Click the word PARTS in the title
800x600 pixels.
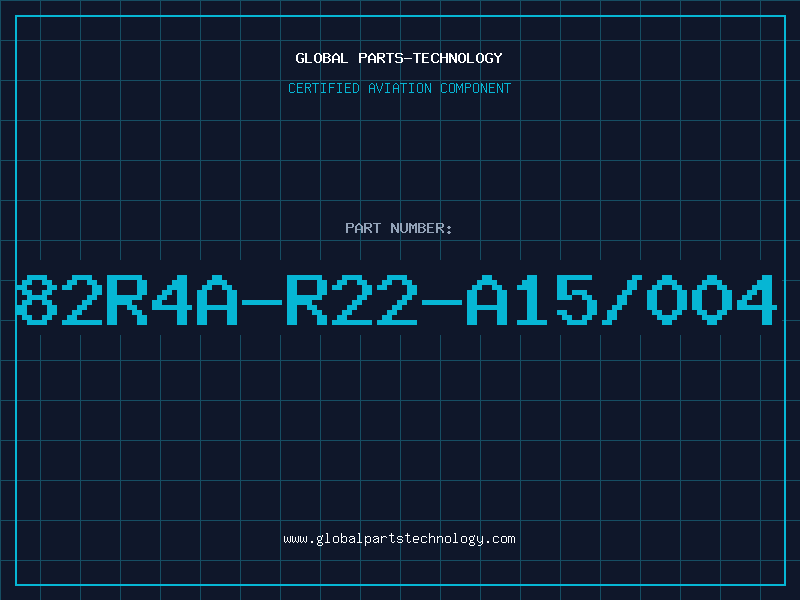coord(381,58)
